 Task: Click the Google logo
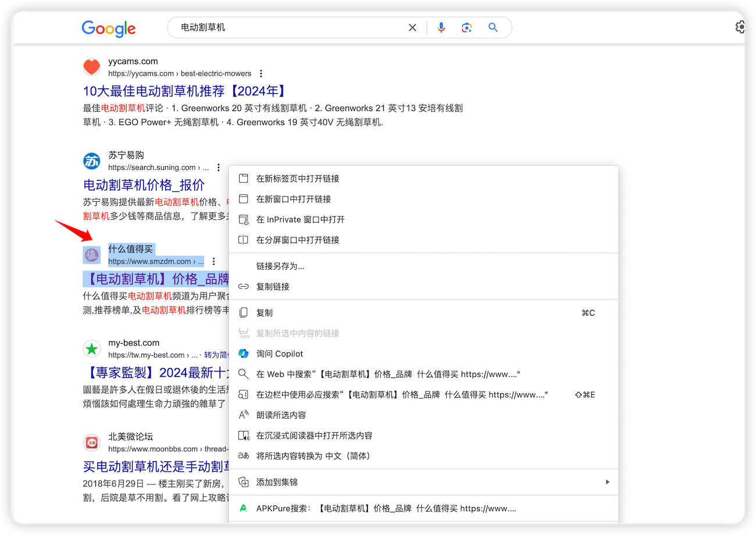[109, 28]
